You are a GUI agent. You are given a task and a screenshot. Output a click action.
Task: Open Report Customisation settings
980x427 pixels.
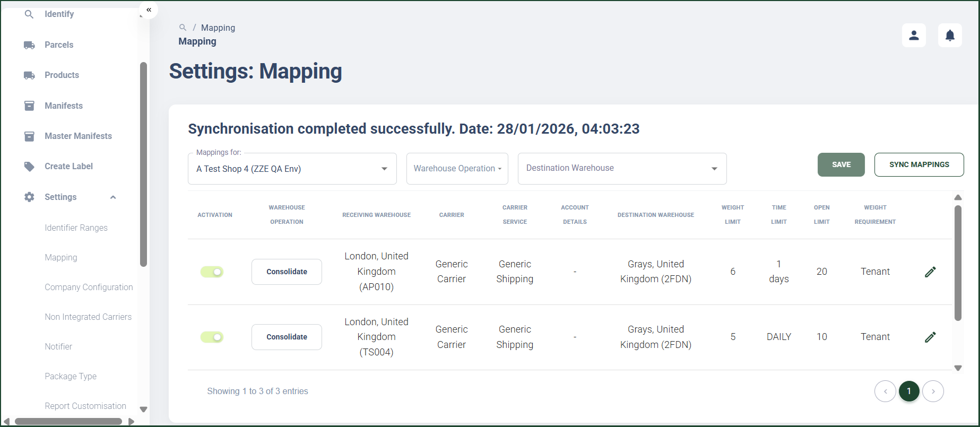coord(85,406)
